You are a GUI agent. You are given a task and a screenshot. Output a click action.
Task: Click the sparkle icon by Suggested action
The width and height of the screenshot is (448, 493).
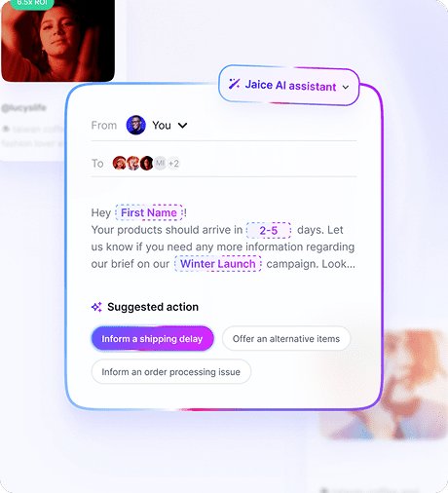point(96,307)
